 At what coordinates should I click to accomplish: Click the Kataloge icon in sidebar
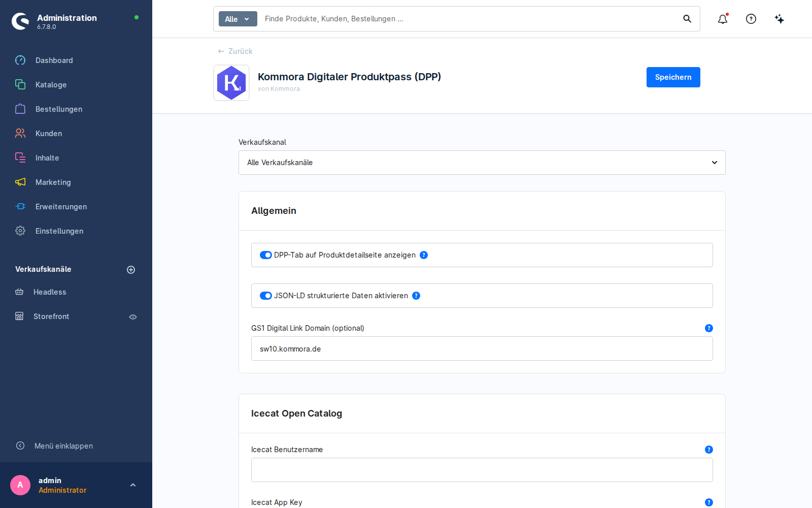tap(20, 85)
